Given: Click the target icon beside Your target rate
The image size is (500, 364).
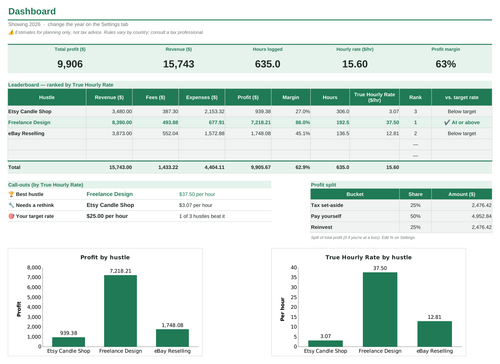Looking at the screenshot, I should (11, 216).
